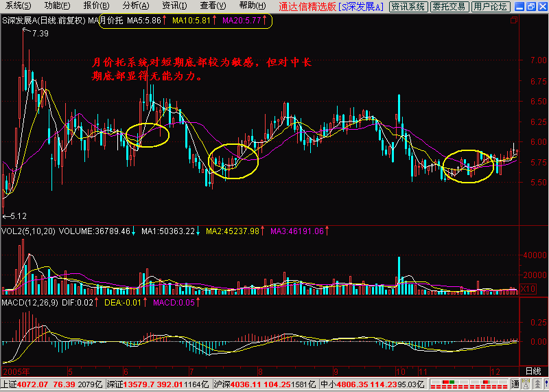Click the VOL2(5,10,20) indicator label
The height and width of the screenshot is (392, 549).
(27, 231)
